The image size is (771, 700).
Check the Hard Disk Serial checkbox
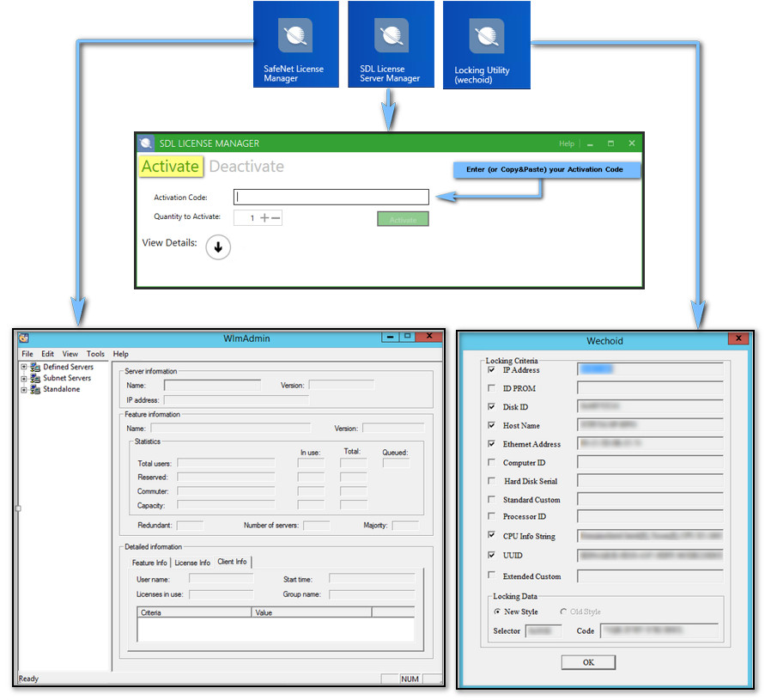491,481
